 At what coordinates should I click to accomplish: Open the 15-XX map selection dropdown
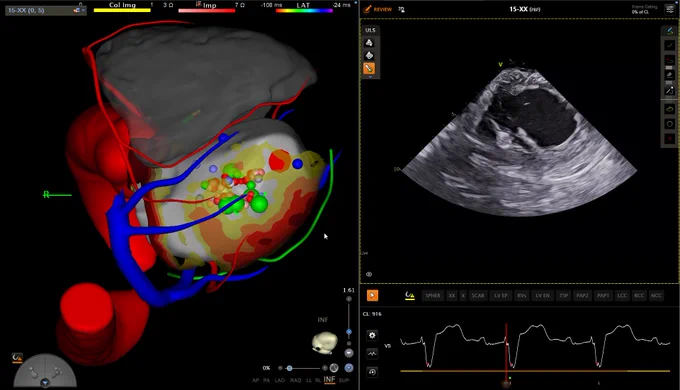click(x=45, y=10)
